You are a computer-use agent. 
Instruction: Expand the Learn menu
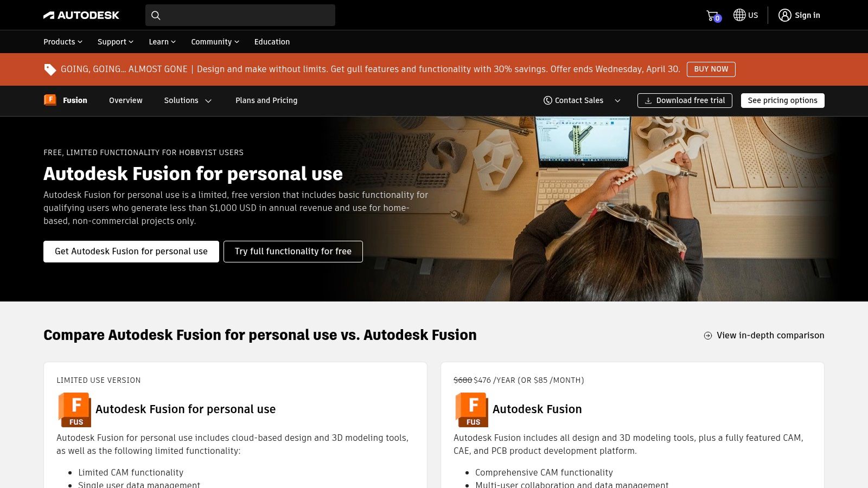tap(162, 42)
